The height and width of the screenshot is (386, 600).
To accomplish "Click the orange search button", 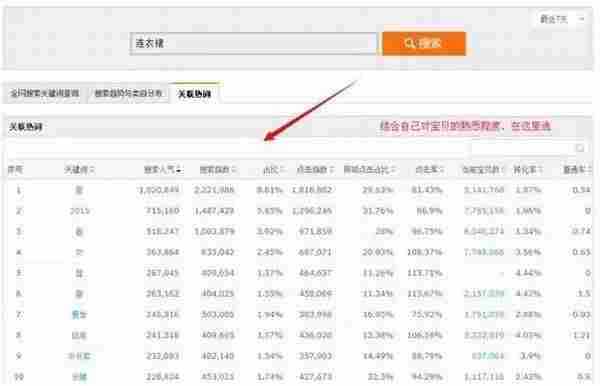I will [424, 43].
